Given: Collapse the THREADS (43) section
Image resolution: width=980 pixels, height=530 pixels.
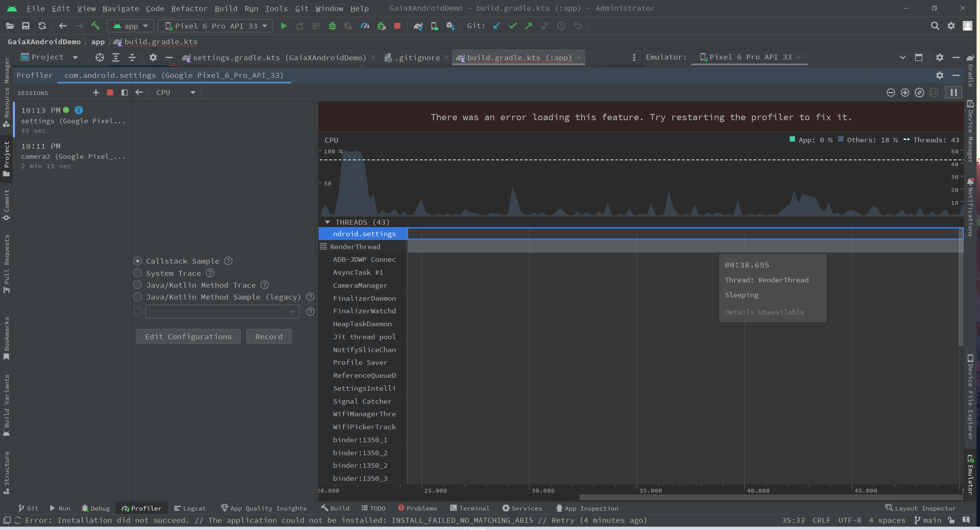Looking at the screenshot, I should [327, 222].
